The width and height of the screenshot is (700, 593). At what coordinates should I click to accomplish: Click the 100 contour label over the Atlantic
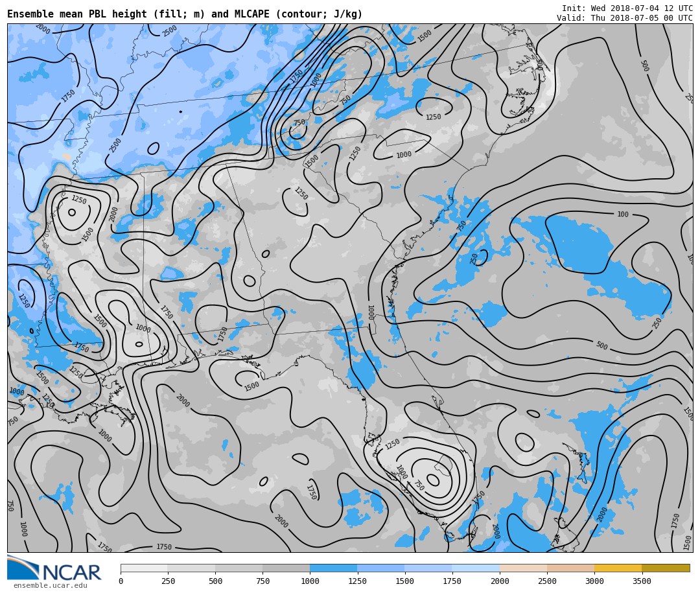tap(622, 215)
